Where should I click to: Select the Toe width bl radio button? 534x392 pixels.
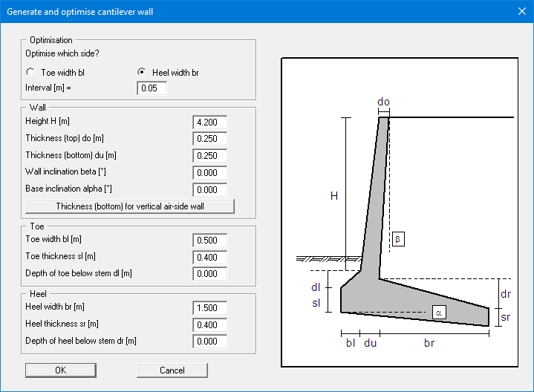(30, 73)
